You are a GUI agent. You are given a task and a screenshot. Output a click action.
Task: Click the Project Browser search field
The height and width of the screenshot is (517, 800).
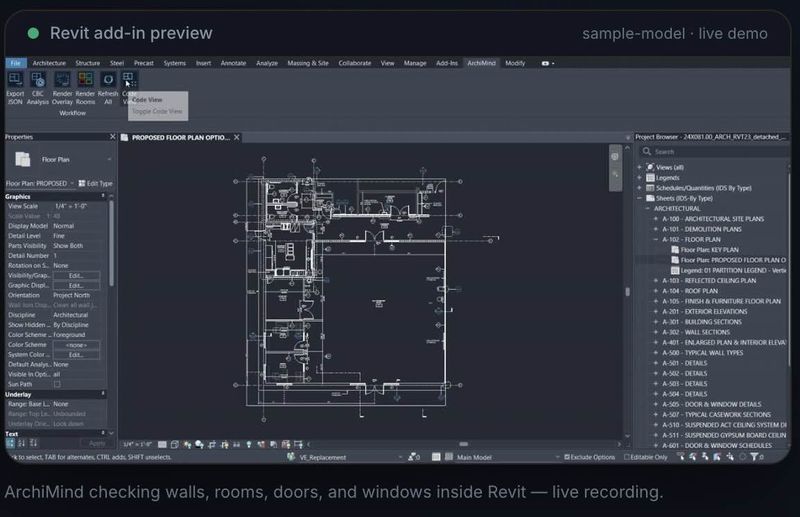point(714,152)
